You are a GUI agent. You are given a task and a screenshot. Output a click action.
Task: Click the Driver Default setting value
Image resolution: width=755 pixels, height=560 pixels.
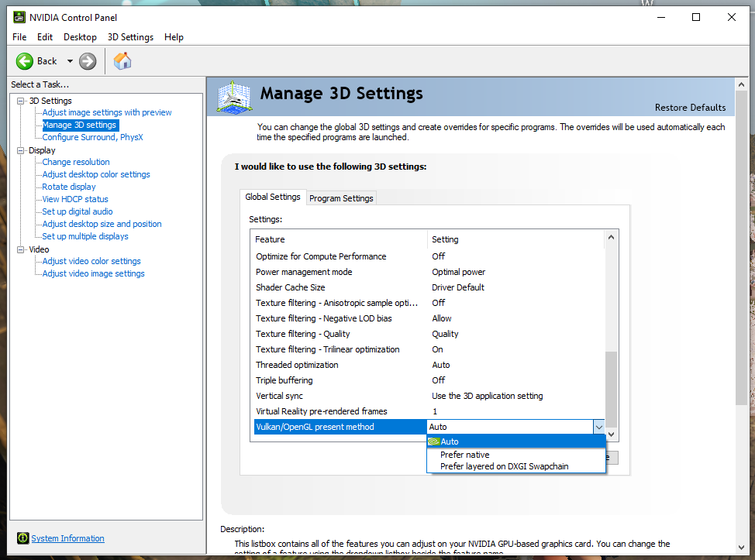[x=458, y=287]
